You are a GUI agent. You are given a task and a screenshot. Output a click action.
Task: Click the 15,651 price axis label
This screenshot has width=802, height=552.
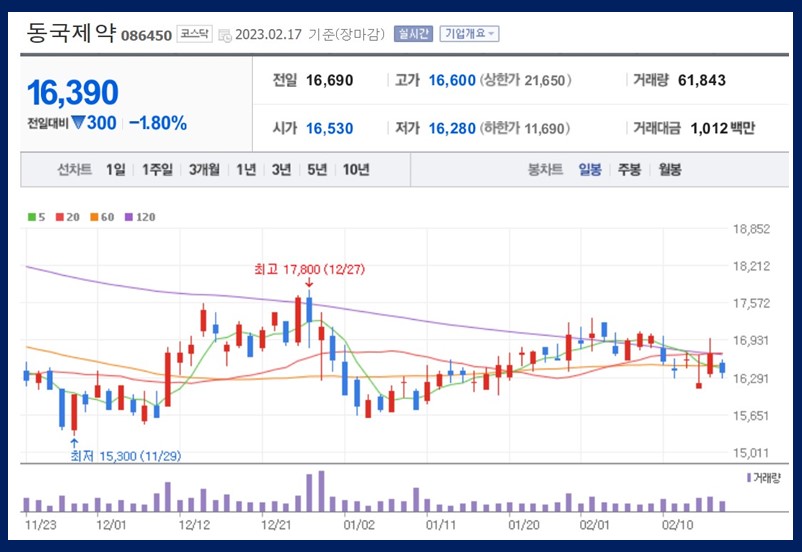tap(751, 415)
